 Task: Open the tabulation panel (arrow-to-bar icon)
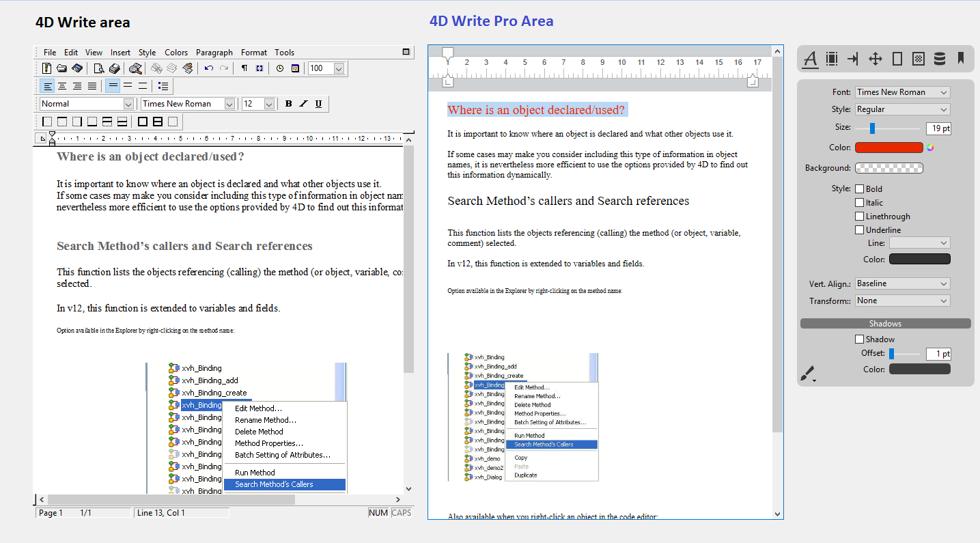(x=852, y=59)
